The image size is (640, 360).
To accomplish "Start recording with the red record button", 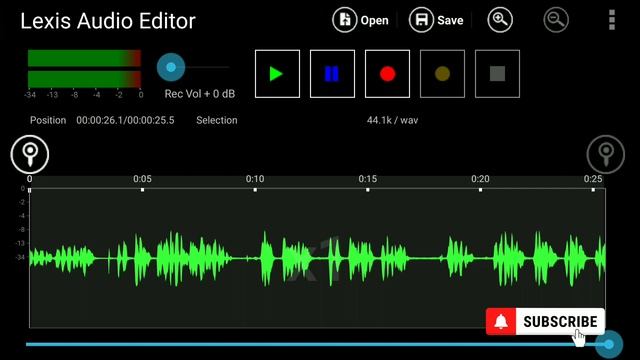I will coord(387,74).
